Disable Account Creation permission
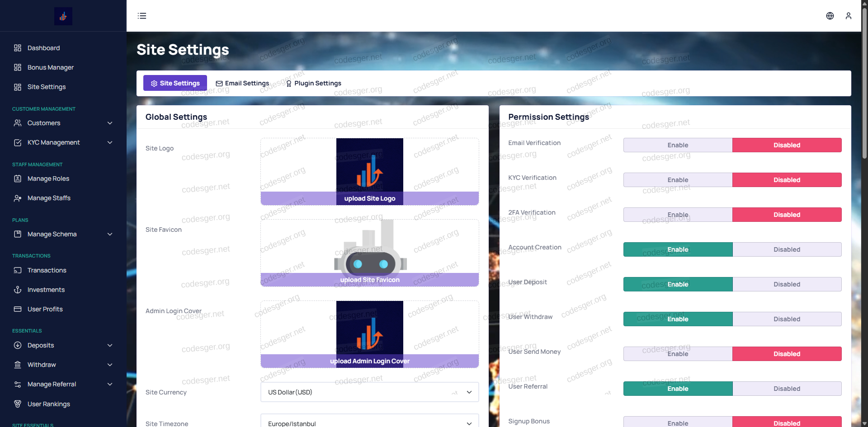 point(787,249)
